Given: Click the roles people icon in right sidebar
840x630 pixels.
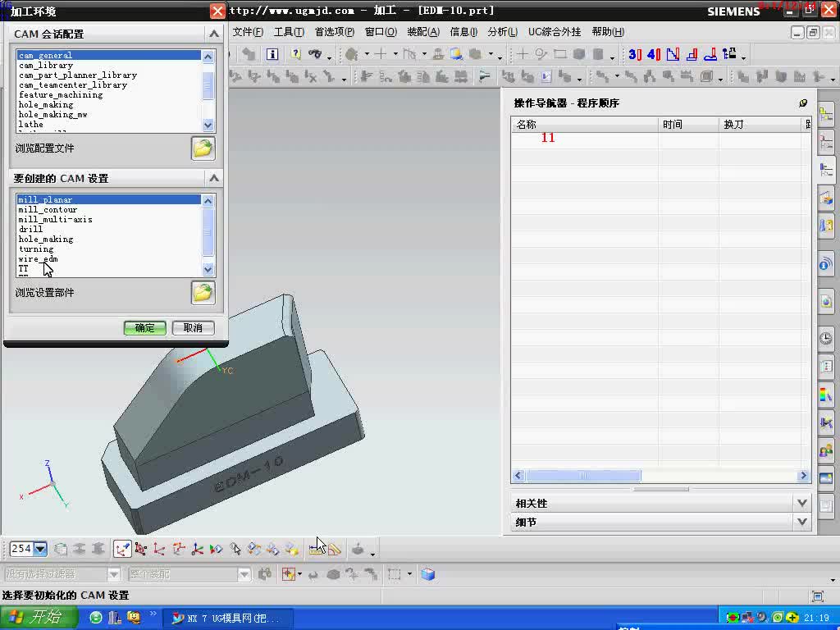Looking at the screenshot, I should pyautogui.click(x=825, y=450).
